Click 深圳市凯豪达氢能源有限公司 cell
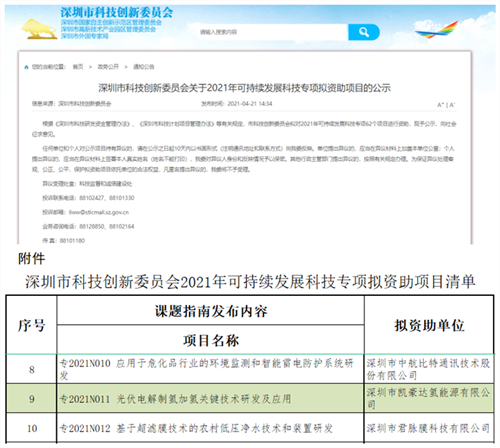Viewport: 500px width, 448px height. 429,399
